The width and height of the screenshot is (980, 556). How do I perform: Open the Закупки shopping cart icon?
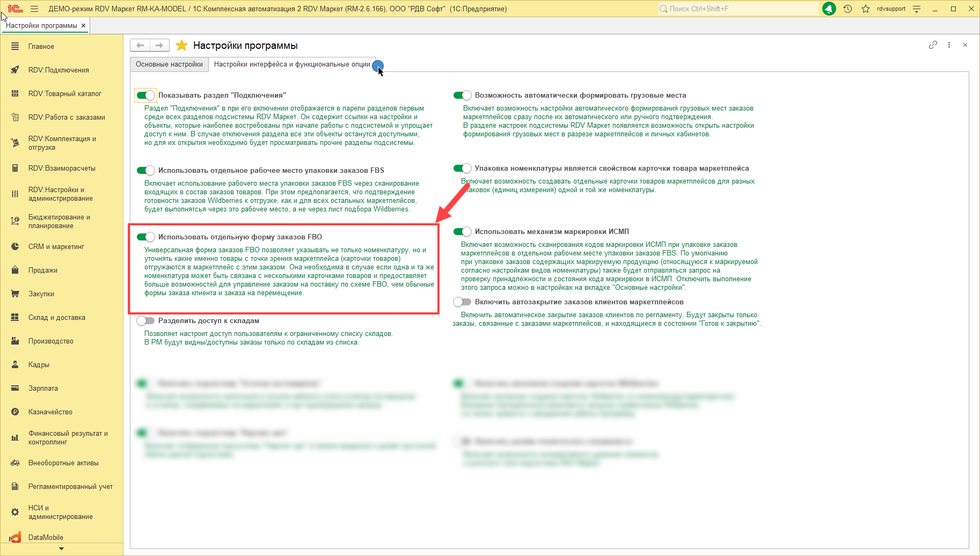[15, 294]
